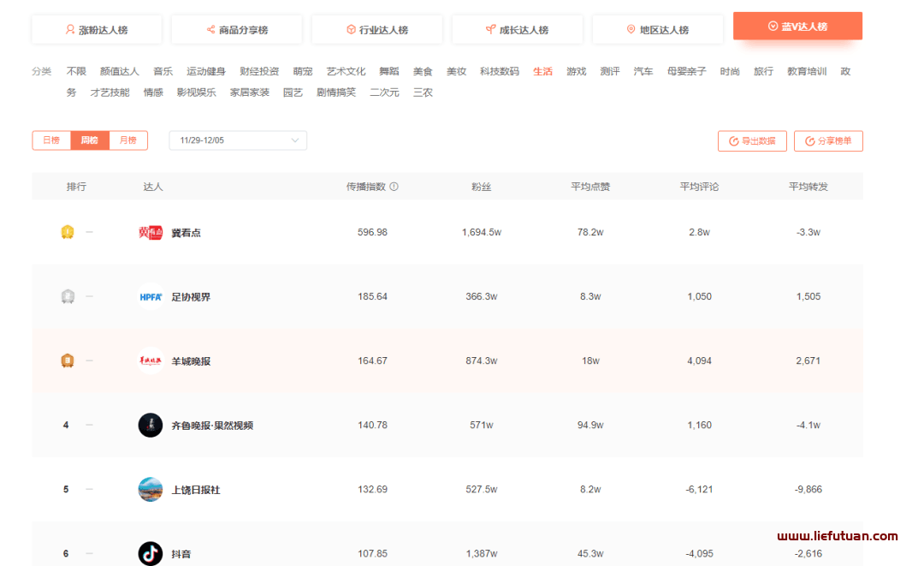This screenshot has width=924, height=566.
Task: Click the silver second-place medal icon
Action: coord(68,296)
